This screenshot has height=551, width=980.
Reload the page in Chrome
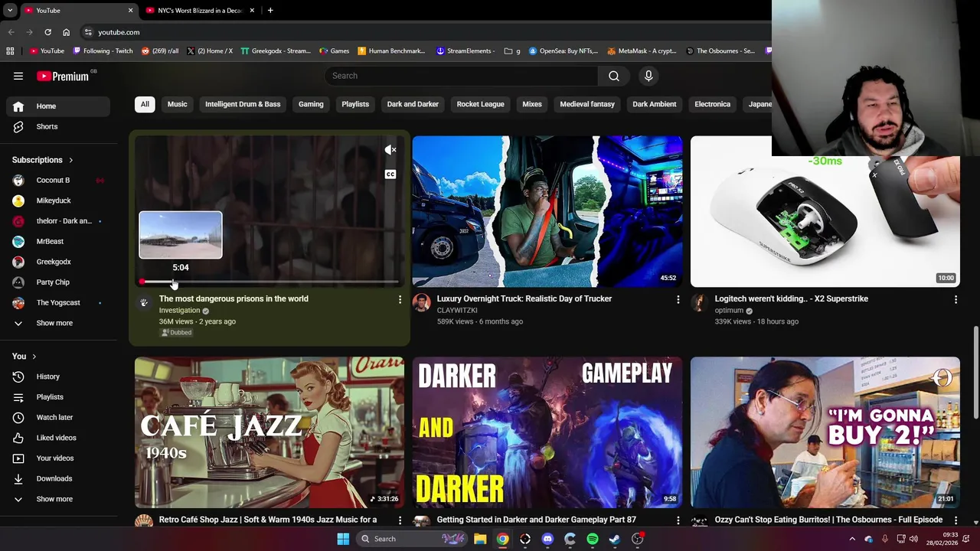point(47,32)
